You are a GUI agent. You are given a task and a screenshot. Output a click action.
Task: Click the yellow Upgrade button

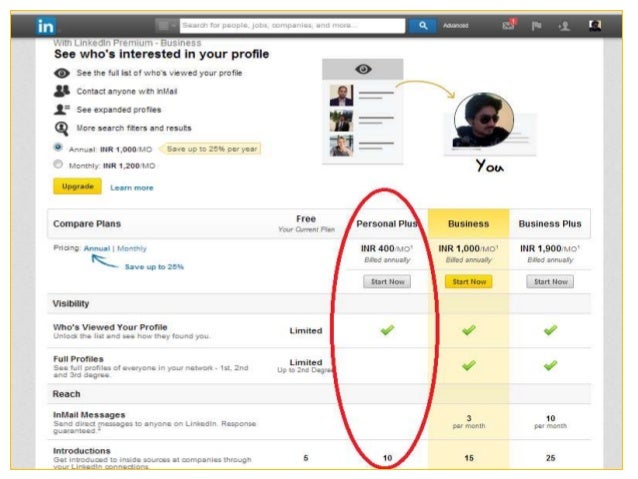point(77,186)
